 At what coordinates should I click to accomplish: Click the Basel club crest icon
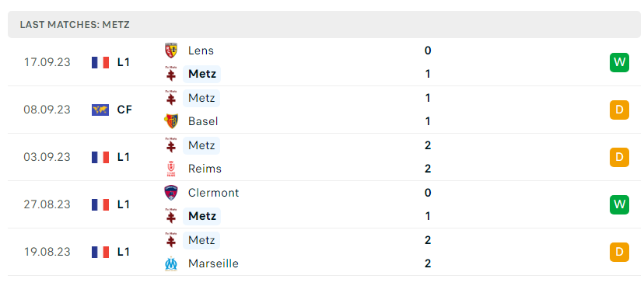click(171, 121)
